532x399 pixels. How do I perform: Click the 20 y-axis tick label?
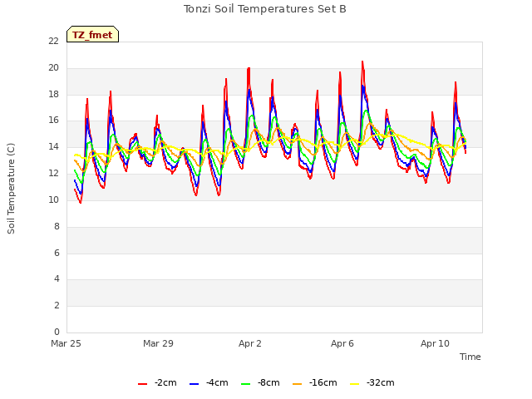pyautogui.click(x=53, y=67)
